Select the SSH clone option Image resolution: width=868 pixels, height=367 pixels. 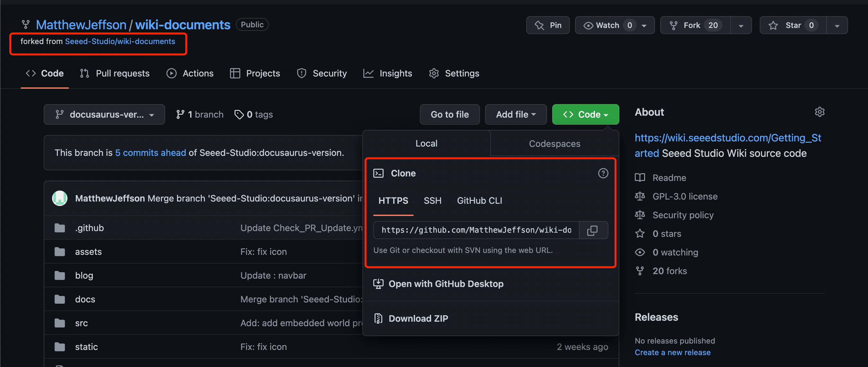(432, 201)
